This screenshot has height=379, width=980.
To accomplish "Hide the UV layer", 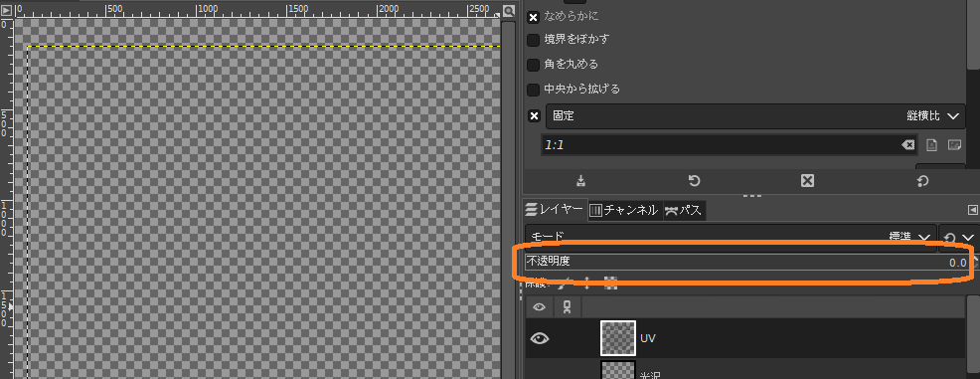I will click(x=540, y=338).
